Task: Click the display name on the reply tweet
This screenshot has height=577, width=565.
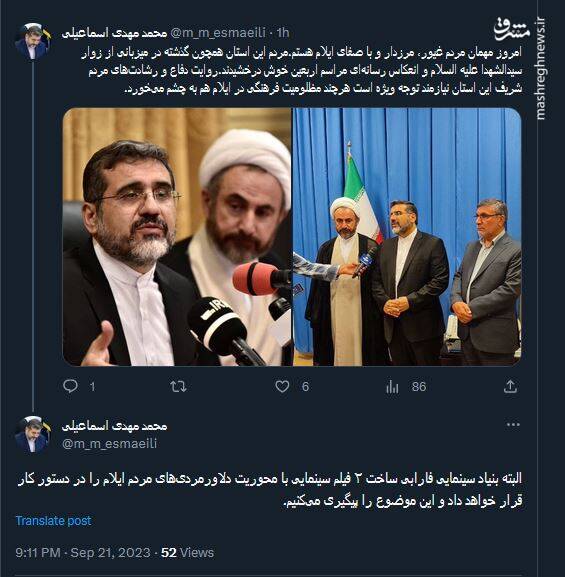Action: pos(114,426)
